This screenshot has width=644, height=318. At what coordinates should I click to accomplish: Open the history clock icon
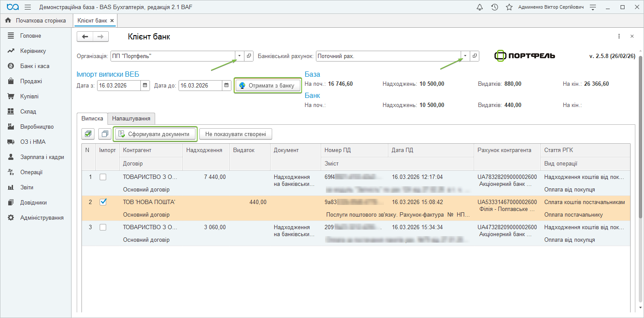(494, 7)
